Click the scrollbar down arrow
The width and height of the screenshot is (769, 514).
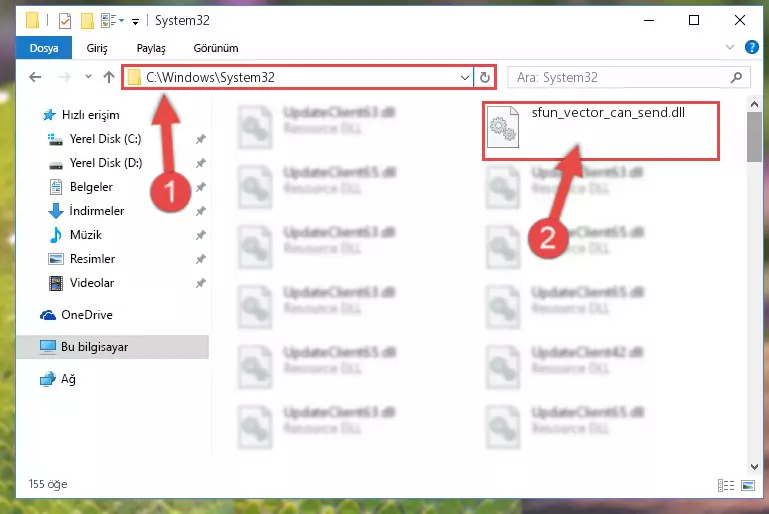pos(754,466)
